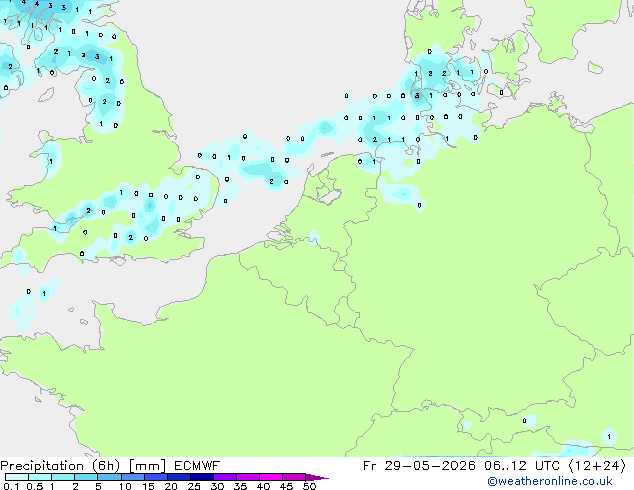Click the "[mm]" unit label
The width and height of the screenshot is (634, 490).
point(147,466)
